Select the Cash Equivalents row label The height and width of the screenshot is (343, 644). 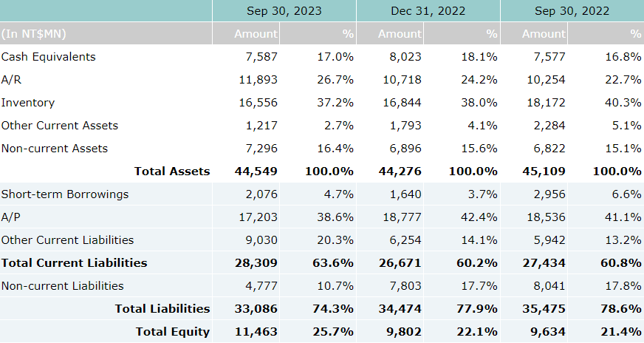coord(49,57)
